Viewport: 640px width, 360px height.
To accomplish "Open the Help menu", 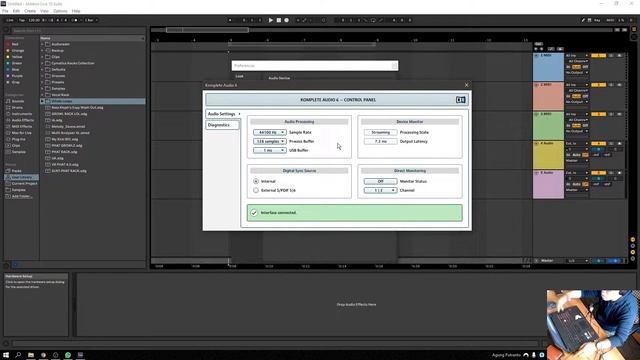I will [76, 11].
